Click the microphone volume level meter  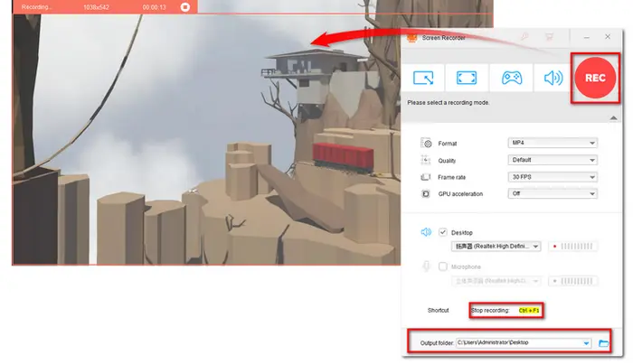tap(572, 281)
